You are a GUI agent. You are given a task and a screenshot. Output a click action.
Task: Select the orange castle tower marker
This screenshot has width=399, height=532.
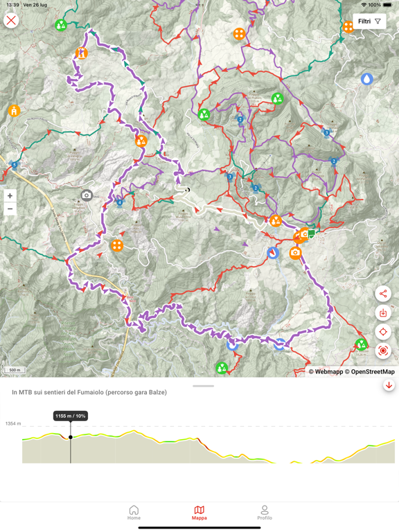pos(82,53)
